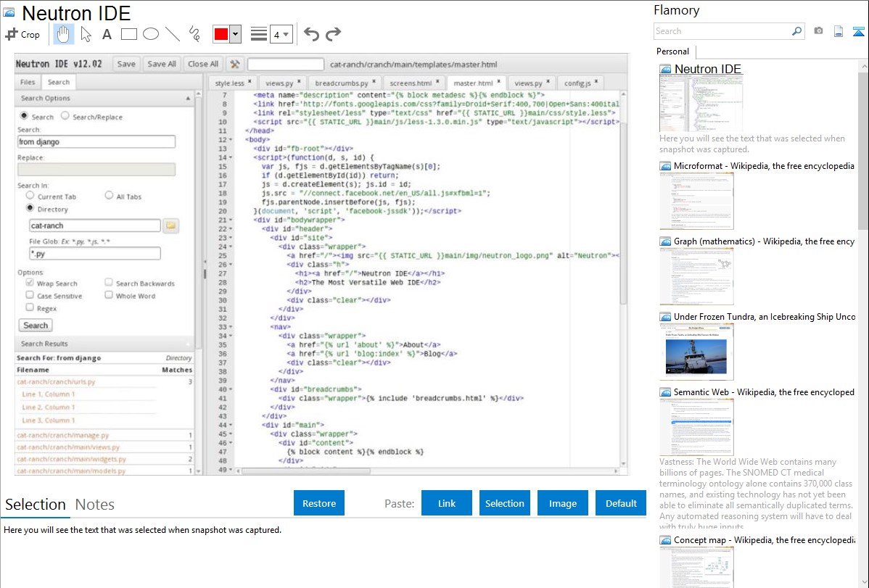Image resolution: width=869 pixels, height=588 pixels.
Task: Choose the text annotation tool
Action: tap(107, 34)
